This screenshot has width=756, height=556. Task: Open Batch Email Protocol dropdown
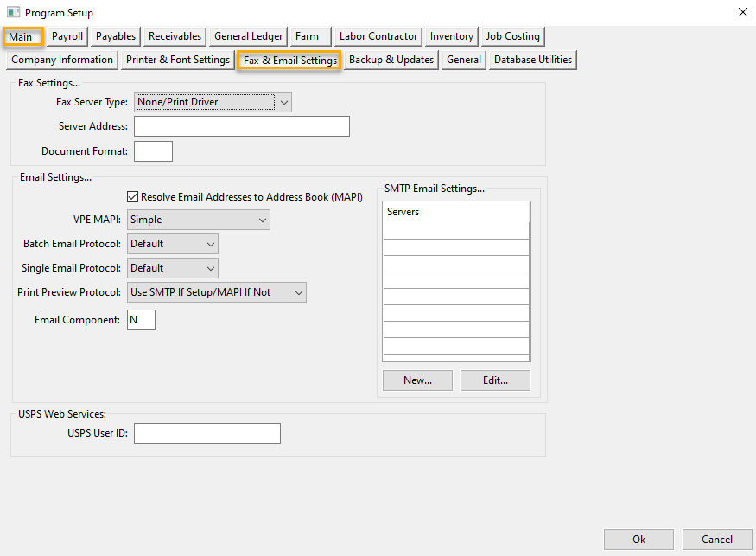click(x=173, y=244)
